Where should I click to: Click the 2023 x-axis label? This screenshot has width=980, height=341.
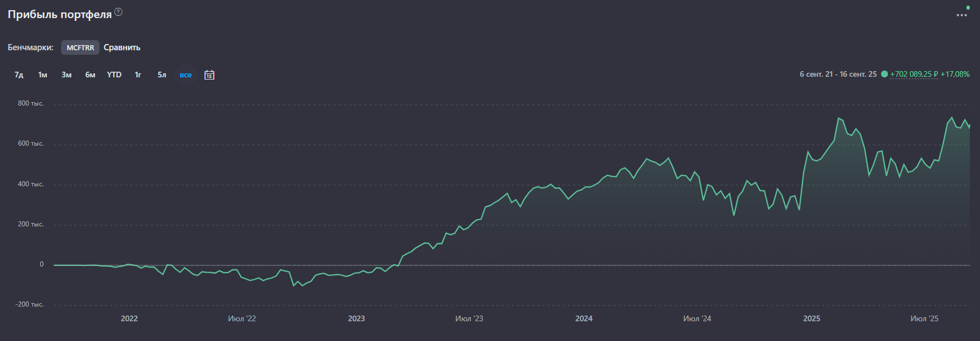(357, 318)
